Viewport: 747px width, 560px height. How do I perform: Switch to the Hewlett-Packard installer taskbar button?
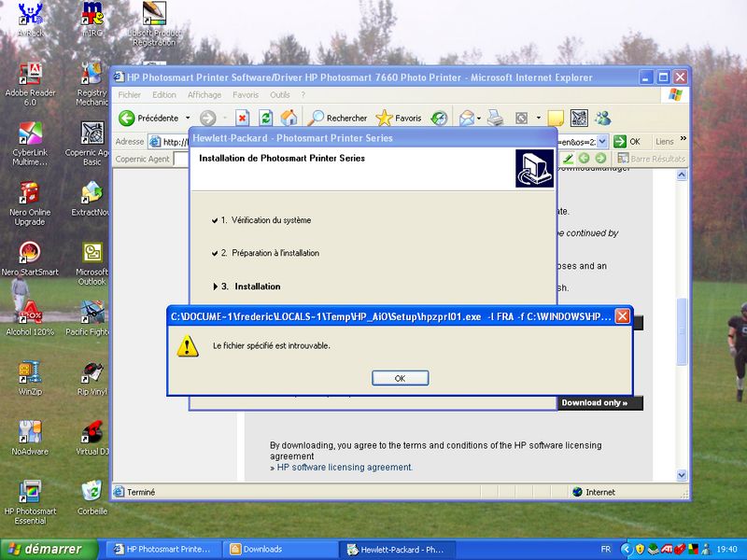point(398,549)
